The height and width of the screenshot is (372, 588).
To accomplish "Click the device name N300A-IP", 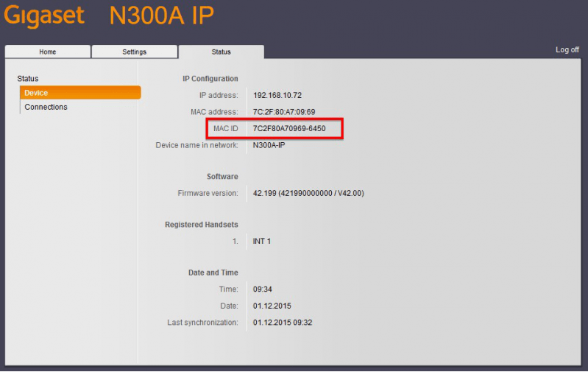I will [269, 145].
